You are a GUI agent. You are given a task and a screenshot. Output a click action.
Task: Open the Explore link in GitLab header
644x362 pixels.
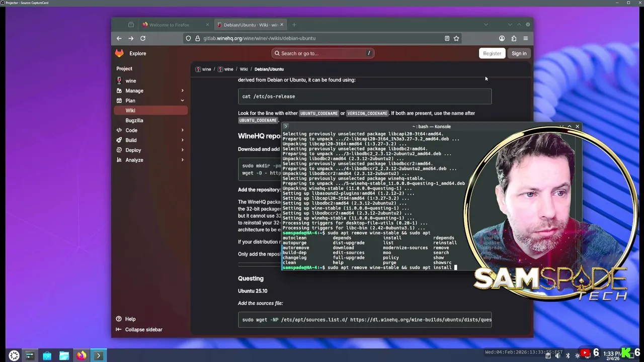137,53
